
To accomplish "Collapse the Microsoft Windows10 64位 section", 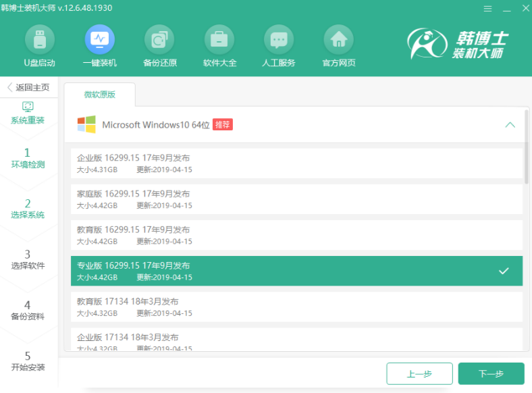I will pos(510,125).
